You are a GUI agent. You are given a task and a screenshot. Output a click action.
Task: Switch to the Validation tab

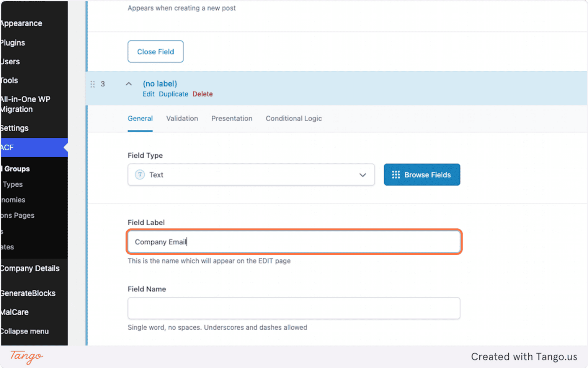click(182, 119)
